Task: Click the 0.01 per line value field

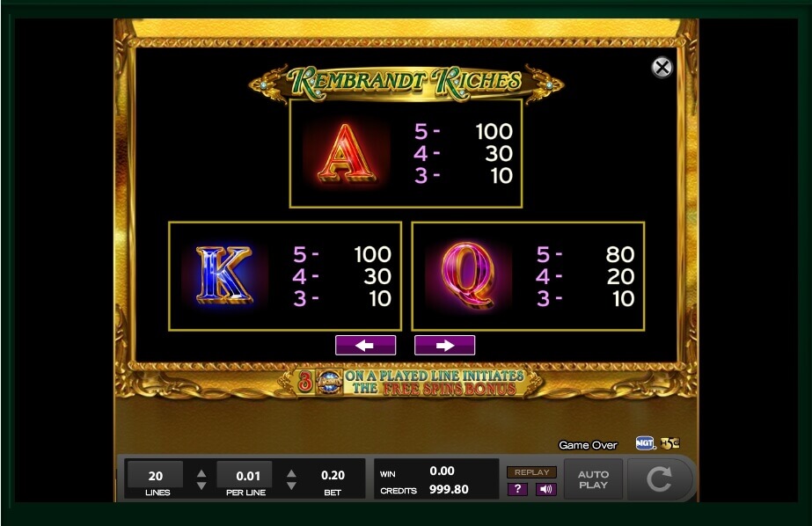Action: point(245,475)
